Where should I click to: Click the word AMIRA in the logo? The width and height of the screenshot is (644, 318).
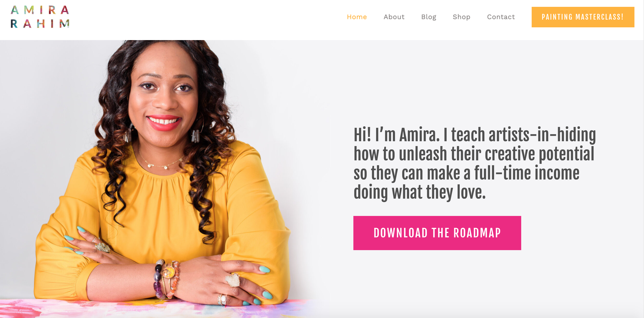pyautogui.click(x=40, y=10)
